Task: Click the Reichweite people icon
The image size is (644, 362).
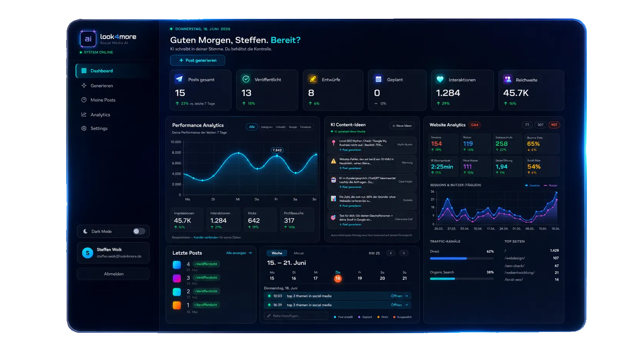Action: (508, 79)
